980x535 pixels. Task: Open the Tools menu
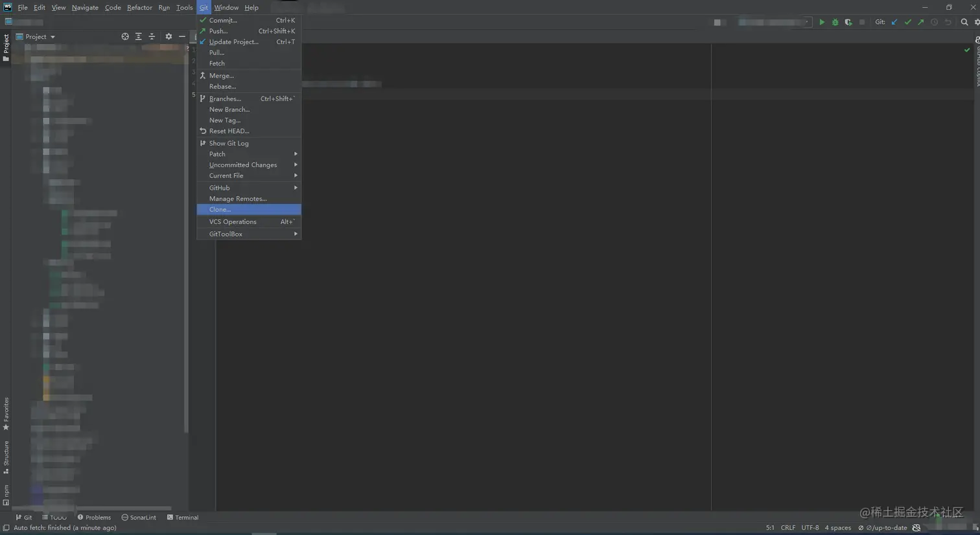[x=184, y=7]
